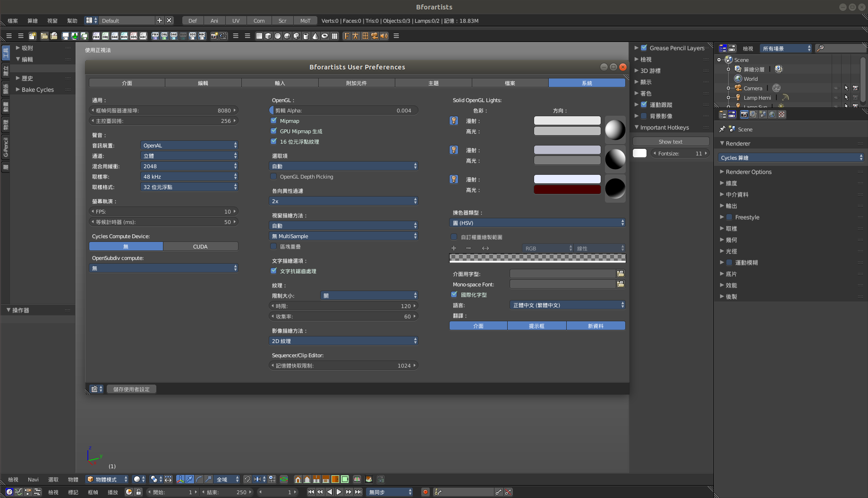Open folder browser for interface font
This screenshot has height=498, width=868.
[x=621, y=274]
